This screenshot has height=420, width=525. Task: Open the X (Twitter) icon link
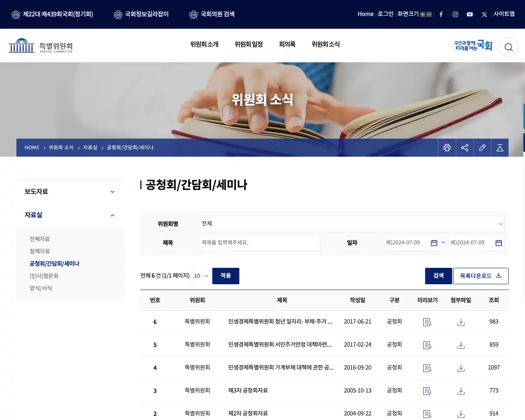[484, 14]
